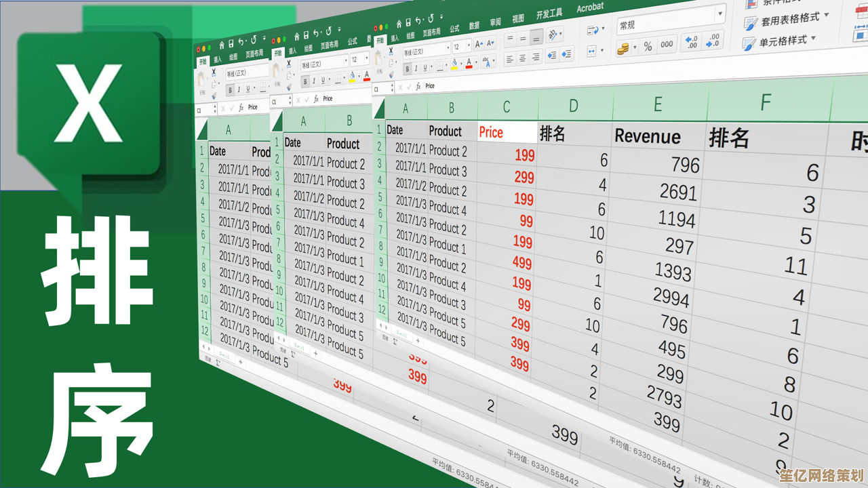Image resolution: width=868 pixels, height=488 pixels.
Task: Click the C1 name box in the front window
Action: tap(382, 89)
